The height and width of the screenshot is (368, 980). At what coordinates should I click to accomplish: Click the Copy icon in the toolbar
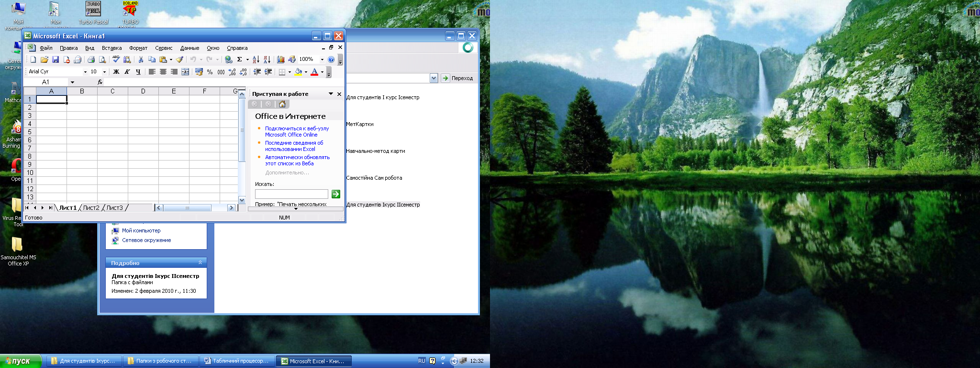(x=152, y=59)
